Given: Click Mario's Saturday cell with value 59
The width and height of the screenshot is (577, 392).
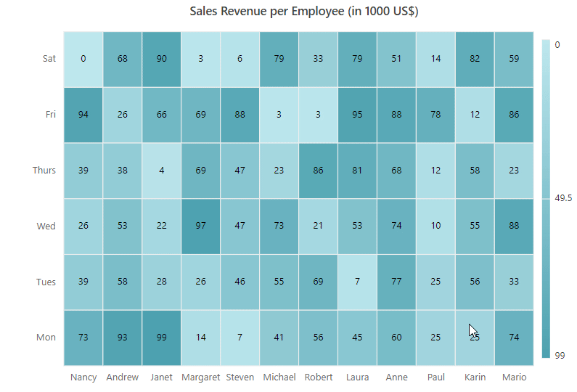Looking at the screenshot, I should [514, 60].
